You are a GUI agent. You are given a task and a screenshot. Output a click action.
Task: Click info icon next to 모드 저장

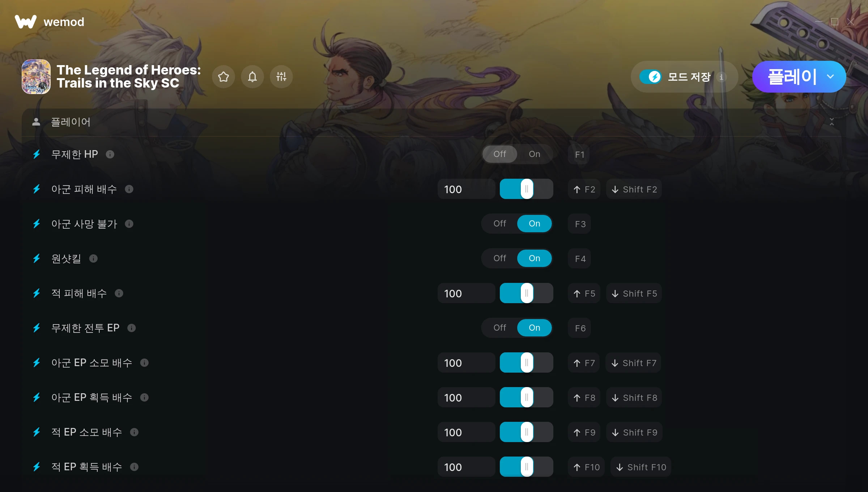point(722,77)
